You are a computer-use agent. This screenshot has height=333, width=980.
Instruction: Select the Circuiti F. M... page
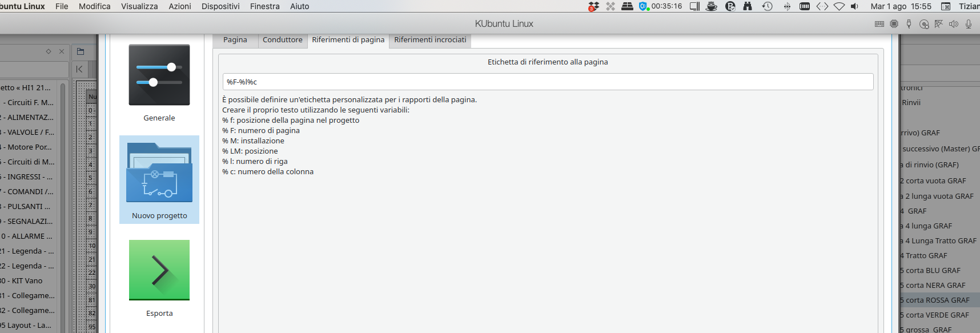(x=27, y=102)
